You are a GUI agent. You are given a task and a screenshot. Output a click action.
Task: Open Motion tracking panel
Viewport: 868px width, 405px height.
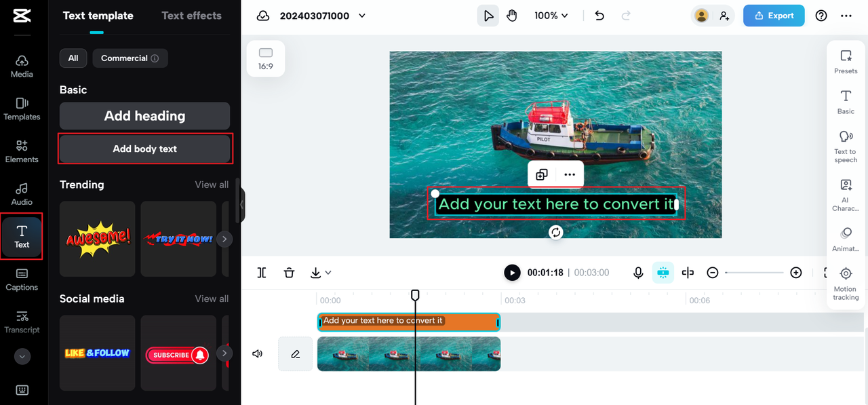(846, 284)
